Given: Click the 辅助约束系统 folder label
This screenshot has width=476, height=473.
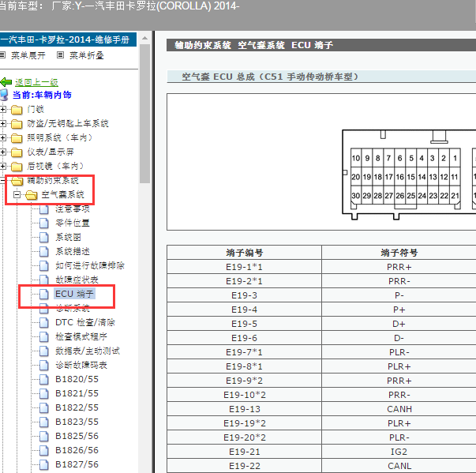Looking at the screenshot, I should click(53, 181).
